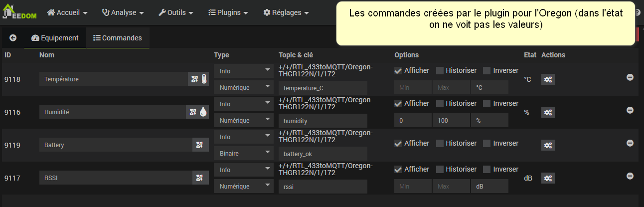Viewport: 644px width, 207px height.
Task: Open the Réglages menu
Action: click(286, 12)
